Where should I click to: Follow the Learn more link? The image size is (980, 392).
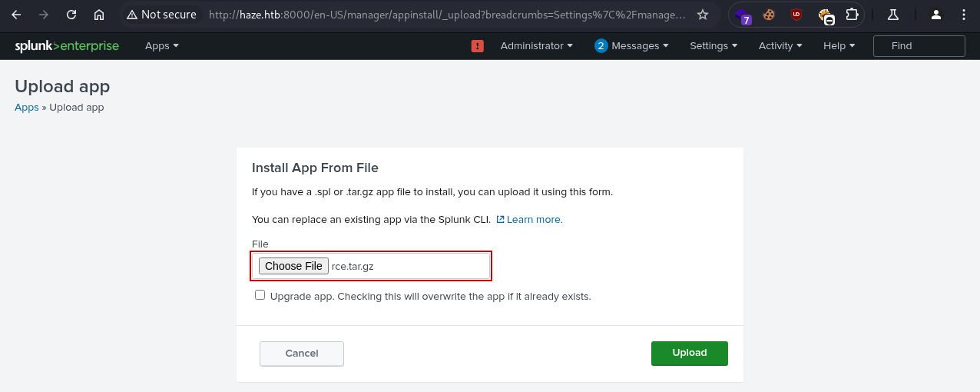[534, 220]
